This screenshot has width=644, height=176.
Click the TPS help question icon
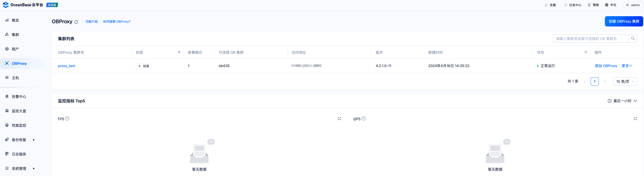pos(67,119)
